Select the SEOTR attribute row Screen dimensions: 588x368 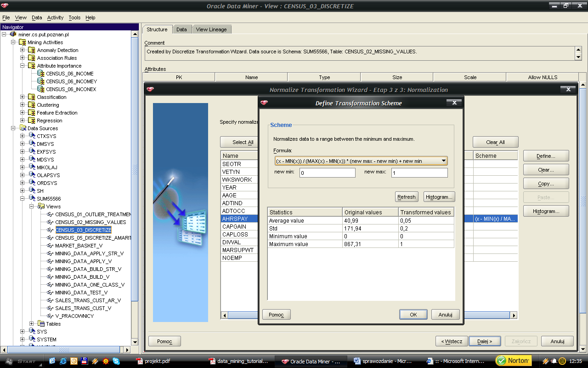click(239, 164)
